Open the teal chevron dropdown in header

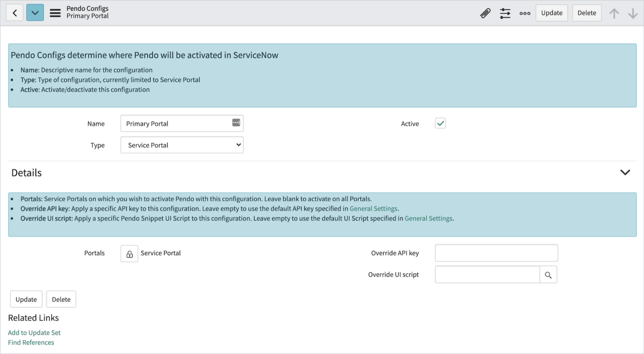35,13
